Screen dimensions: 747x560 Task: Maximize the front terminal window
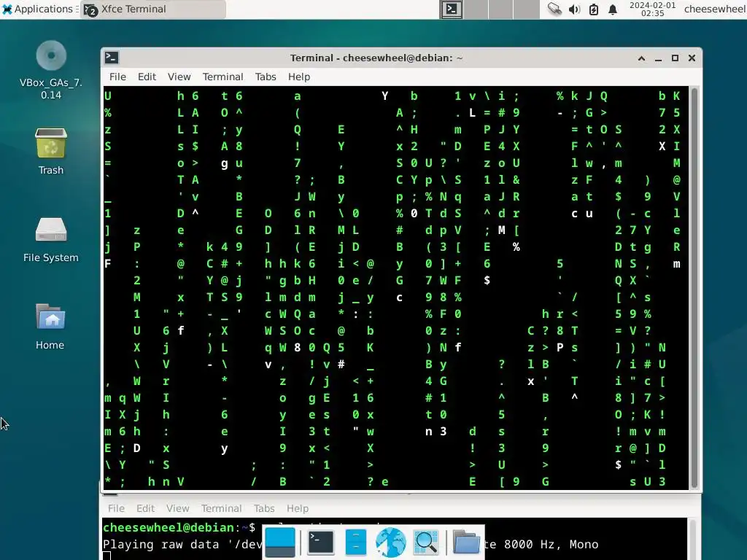click(675, 58)
